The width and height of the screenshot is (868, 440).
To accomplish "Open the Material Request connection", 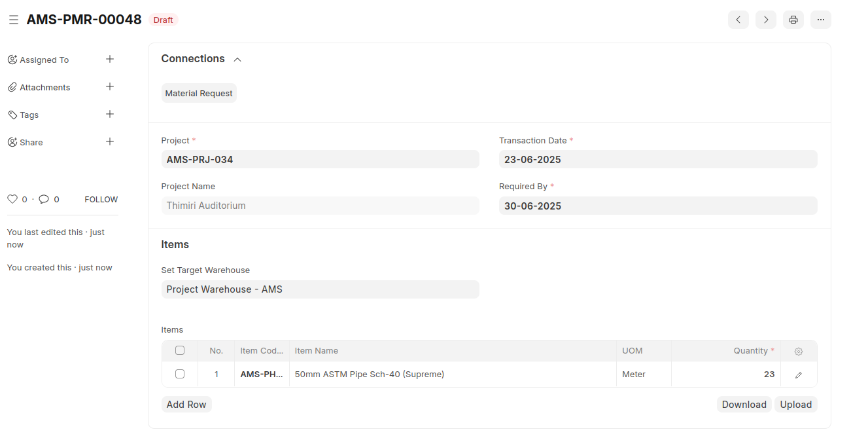I will point(199,94).
